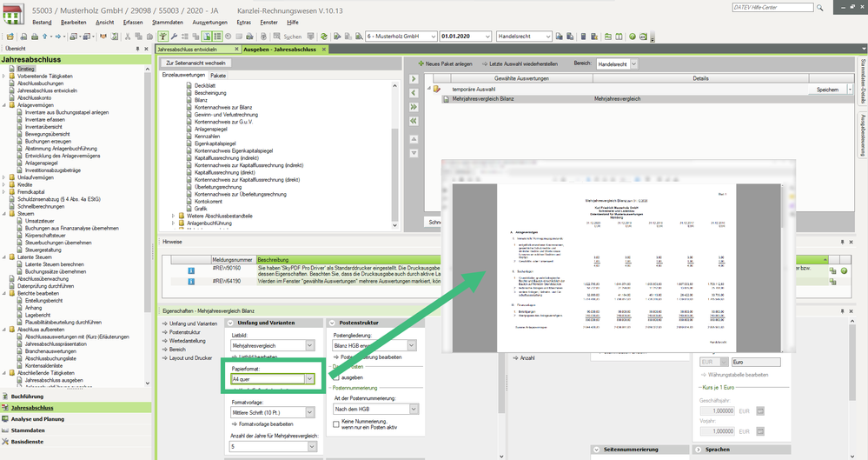Open Erstellungsbericht in overview tree
This screenshot has height=460, width=868.
(43, 300)
